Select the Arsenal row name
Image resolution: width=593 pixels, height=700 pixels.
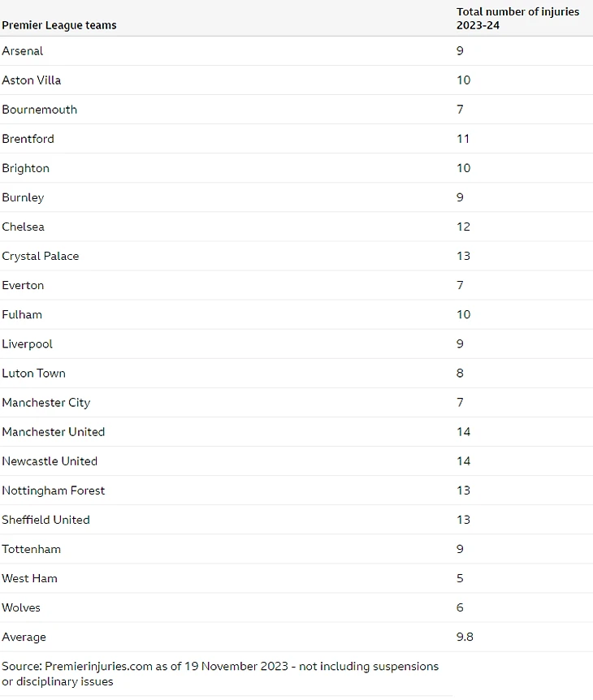[x=23, y=51]
